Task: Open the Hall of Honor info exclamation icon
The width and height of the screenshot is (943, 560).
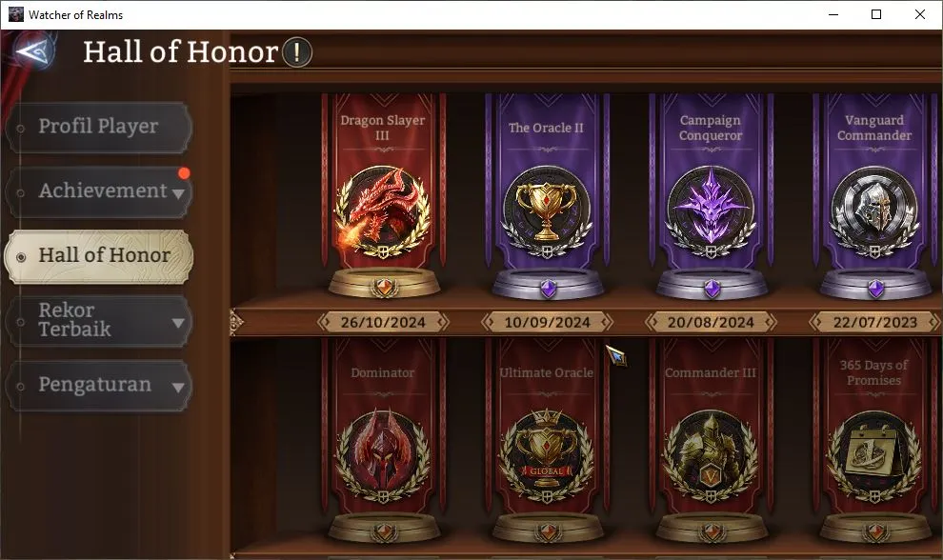Action: pos(296,52)
